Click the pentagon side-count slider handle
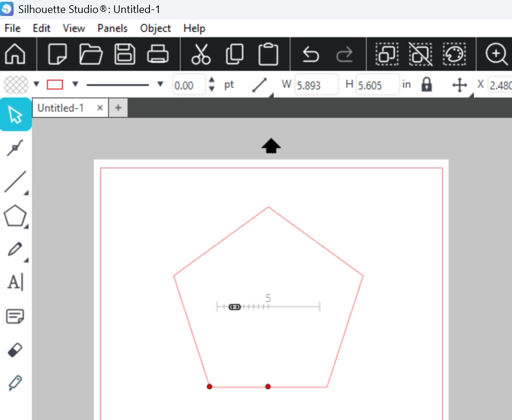Image resolution: width=512 pixels, height=420 pixels. 234,307
